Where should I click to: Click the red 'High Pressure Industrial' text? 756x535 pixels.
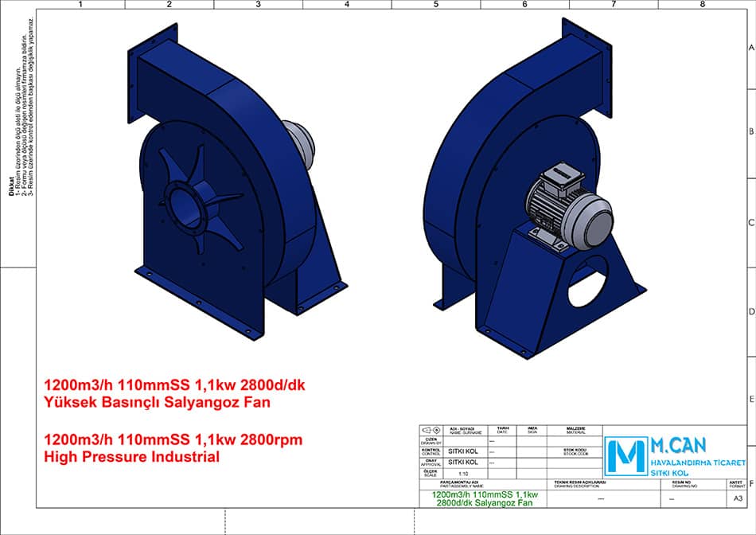tap(131, 457)
